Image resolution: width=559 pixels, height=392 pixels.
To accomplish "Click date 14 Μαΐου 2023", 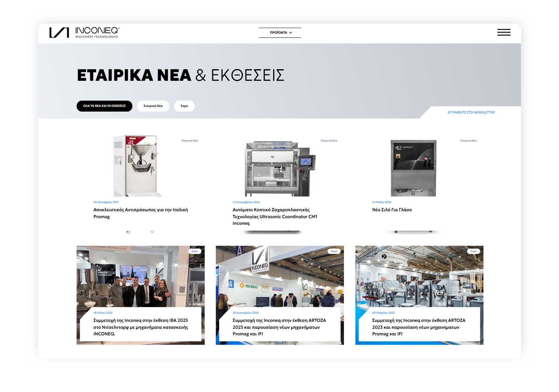I will click(x=382, y=202).
